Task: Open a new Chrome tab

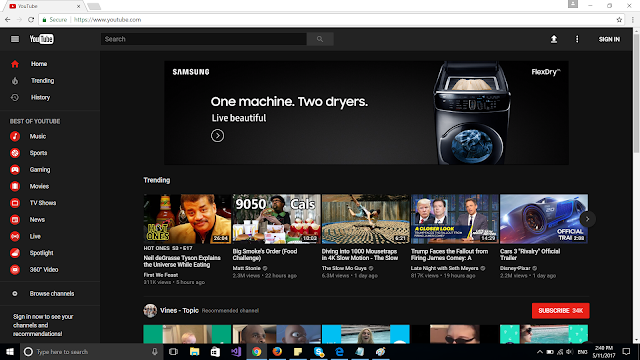Action: pos(94,6)
